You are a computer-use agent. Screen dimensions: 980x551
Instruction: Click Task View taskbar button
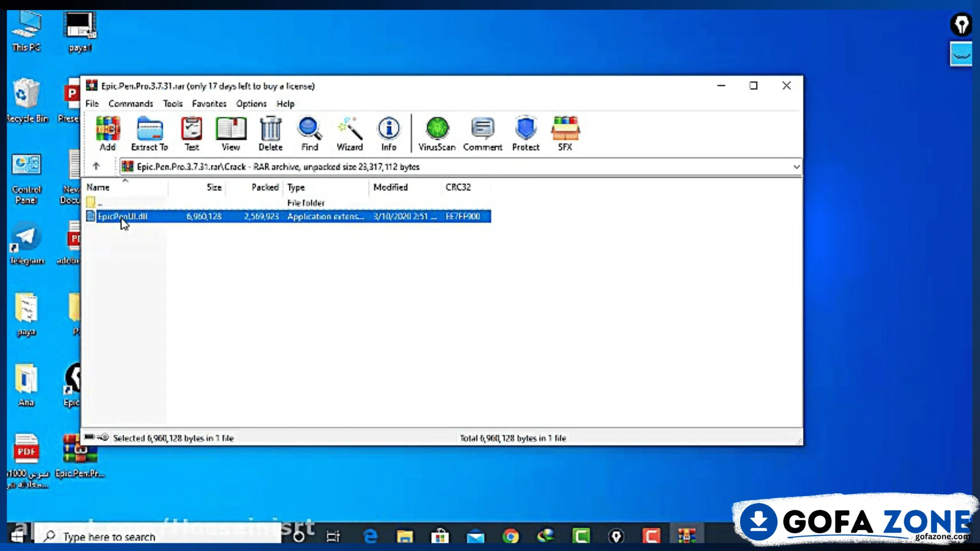point(333,536)
